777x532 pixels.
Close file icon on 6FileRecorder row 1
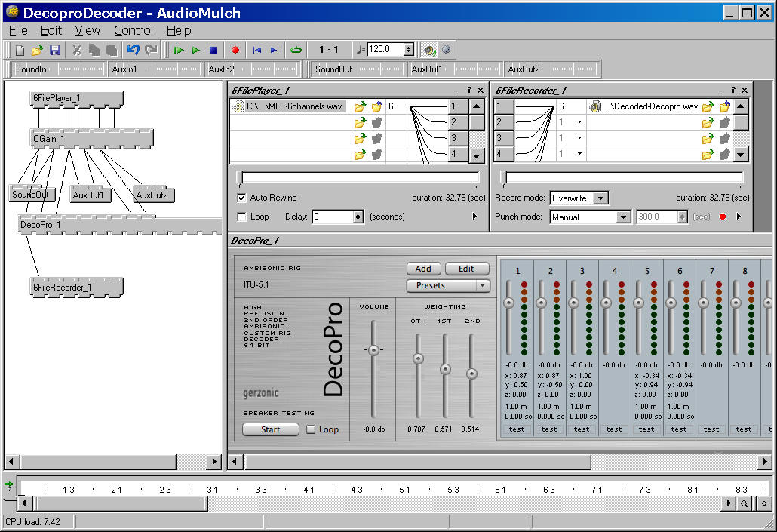[725, 106]
